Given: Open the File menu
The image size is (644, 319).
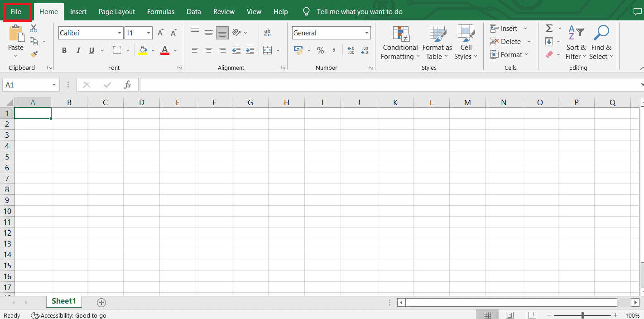Looking at the screenshot, I should pyautogui.click(x=17, y=11).
